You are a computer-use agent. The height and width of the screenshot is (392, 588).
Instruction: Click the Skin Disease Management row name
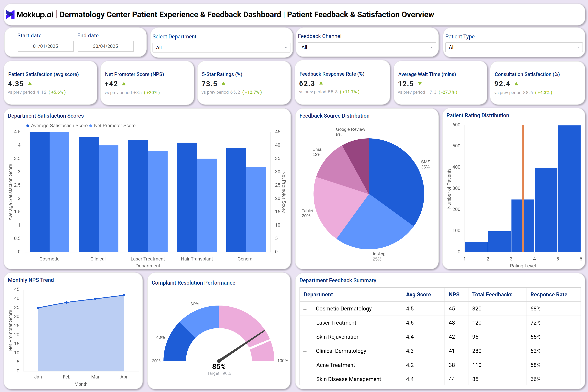coord(348,379)
